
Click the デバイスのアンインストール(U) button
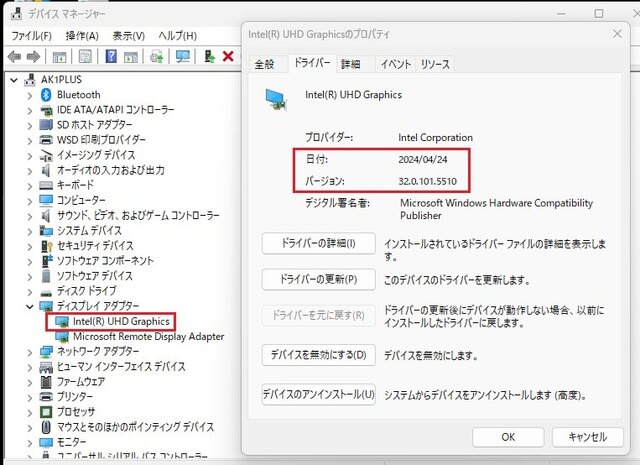coord(318,394)
